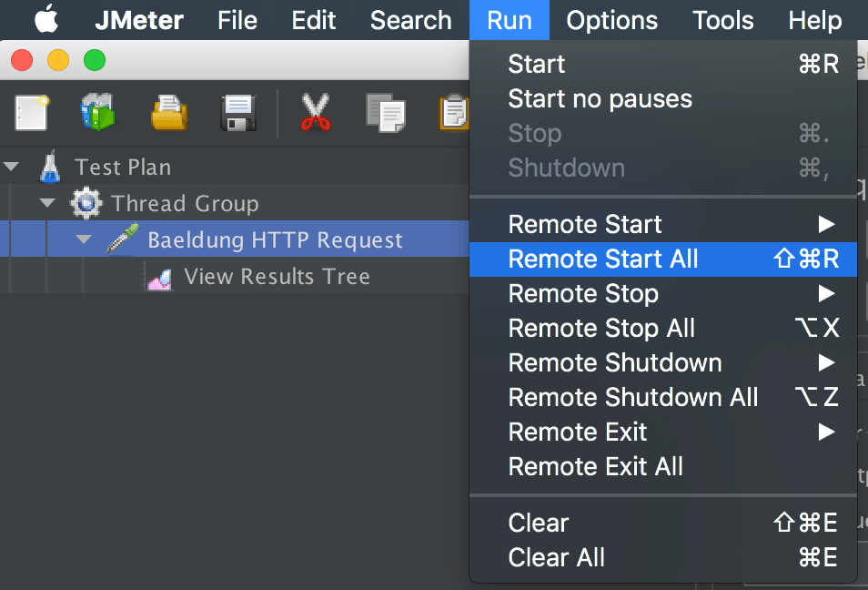Collapse the Test Plan tree node
868x590 pixels.
coord(12,167)
